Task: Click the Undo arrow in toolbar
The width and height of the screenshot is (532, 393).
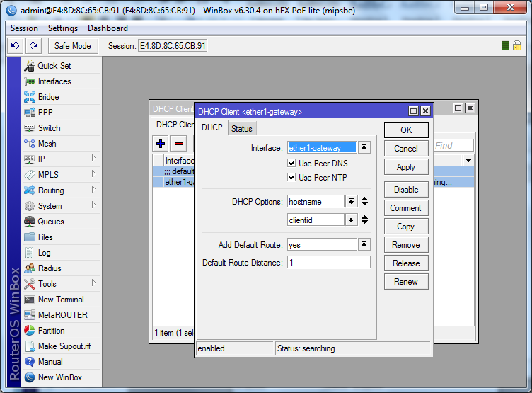Action: tap(16, 46)
